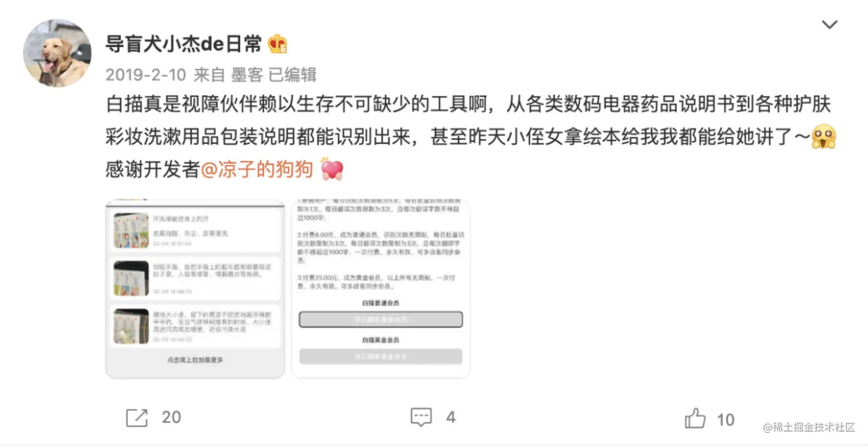Open the profile avatar of the Labrador dog

pos(57,53)
